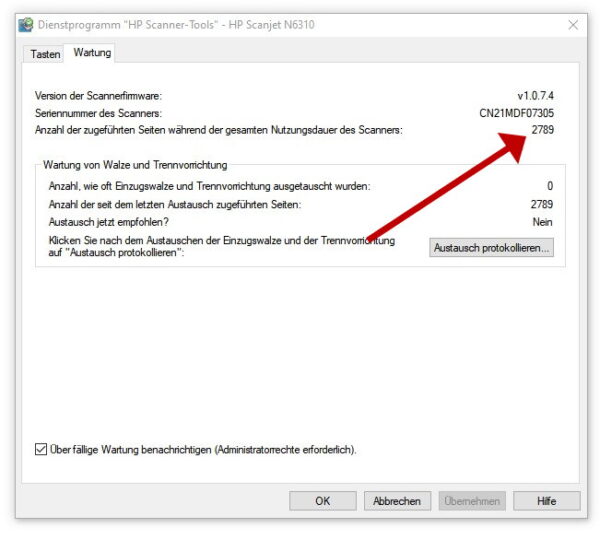The image size is (600, 540).
Task: Click the Seriennummer des Scanners label
Action: pyautogui.click(x=98, y=113)
